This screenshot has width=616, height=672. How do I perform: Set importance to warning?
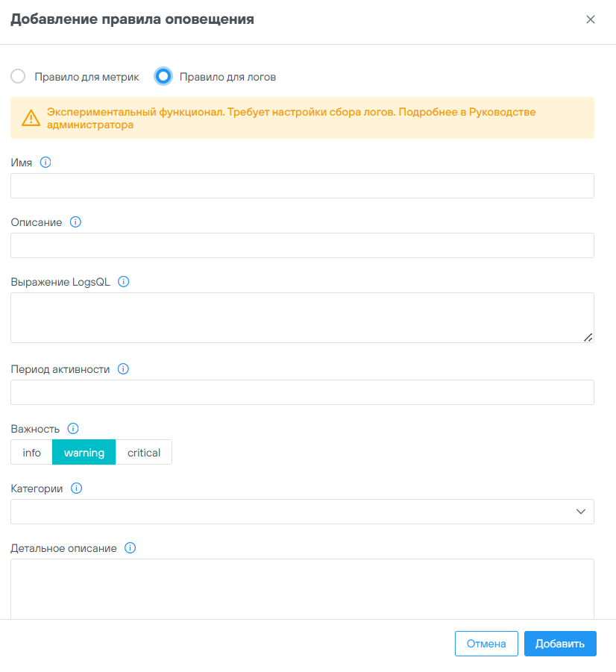tap(84, 453)
